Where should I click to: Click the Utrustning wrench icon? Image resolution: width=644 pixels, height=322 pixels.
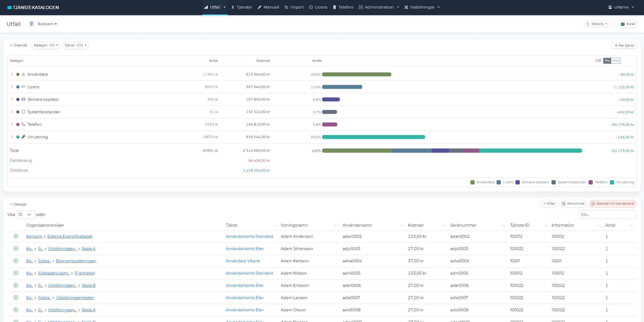point(23,137)
